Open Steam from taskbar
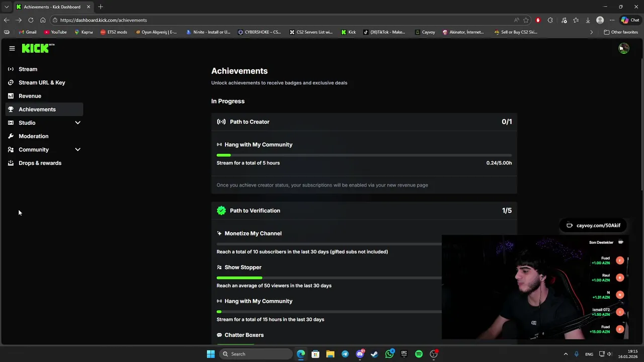Image resolution: width=644 pixels, height=362 pixels. (x=374, y=354)
